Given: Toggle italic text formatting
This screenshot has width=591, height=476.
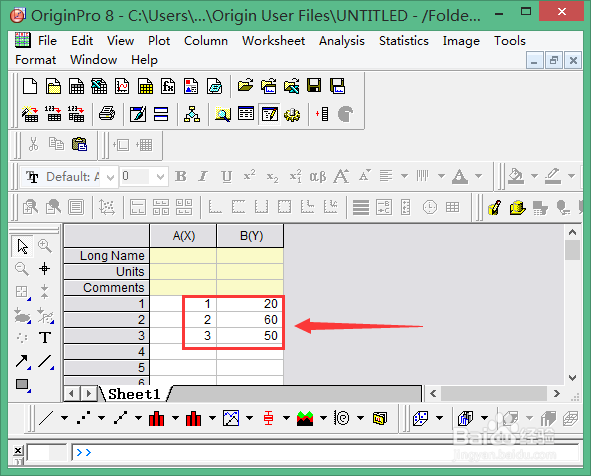Looking at the screenshot, I should click(x=204, y=176).
